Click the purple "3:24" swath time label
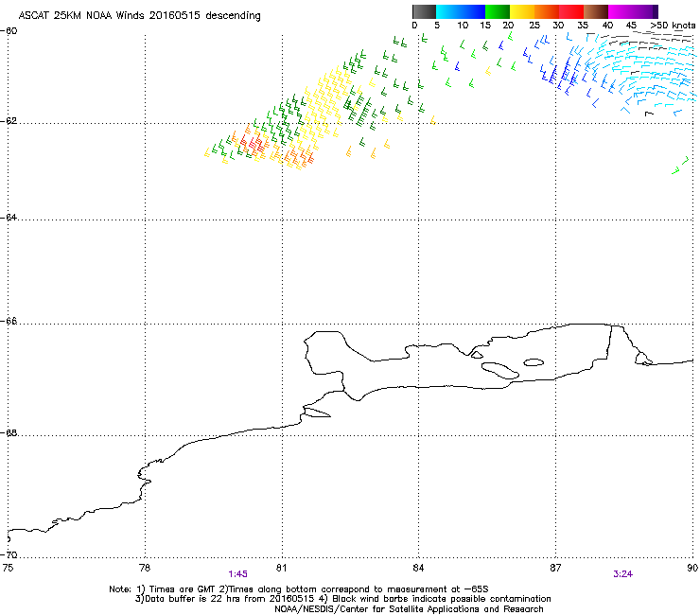Screen dimensions: 700x615 tap(622, 574)
